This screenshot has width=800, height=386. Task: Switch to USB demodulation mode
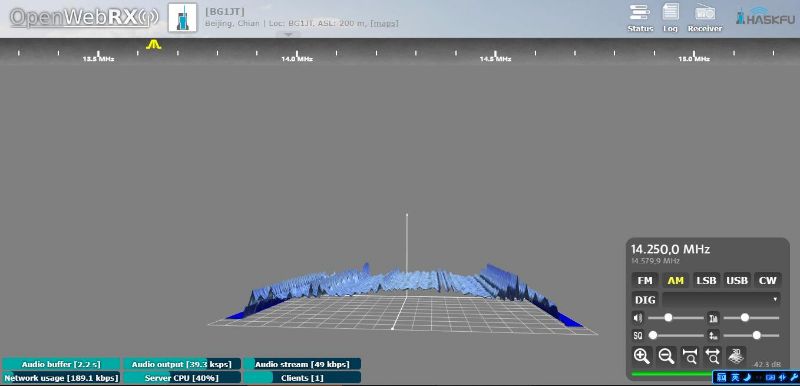pyautogui.click(x=737, y=280)
